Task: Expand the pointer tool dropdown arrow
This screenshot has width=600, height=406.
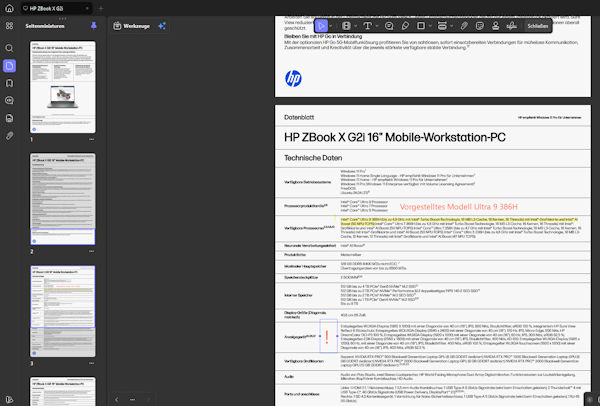Action: click(x=331, y=26)
